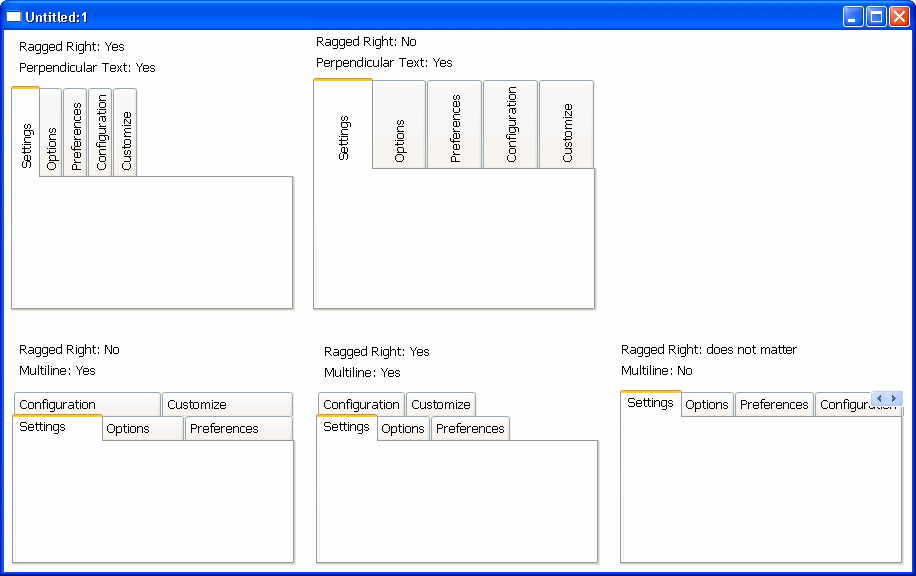
Task: Open the narrow vertical Preferences tab under Ragged Right: Yes
Action: pyautogui.click(x=76, y=132)
